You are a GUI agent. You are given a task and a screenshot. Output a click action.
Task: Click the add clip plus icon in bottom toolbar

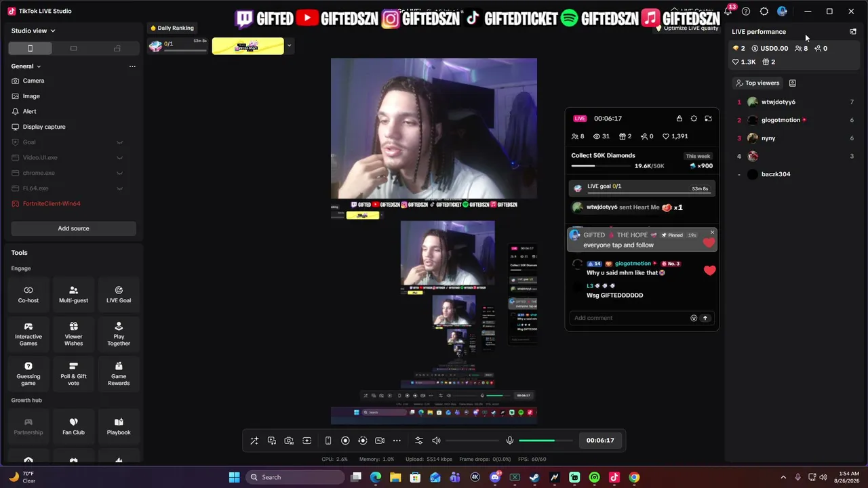click(307, 441)
